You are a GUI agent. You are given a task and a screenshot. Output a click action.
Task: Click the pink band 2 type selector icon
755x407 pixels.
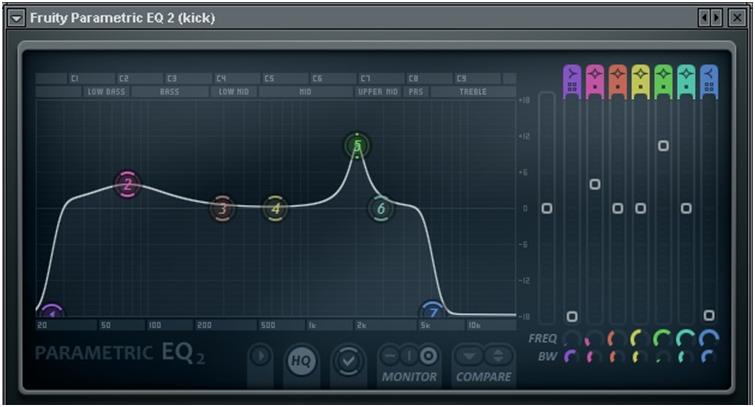(595, 80)
